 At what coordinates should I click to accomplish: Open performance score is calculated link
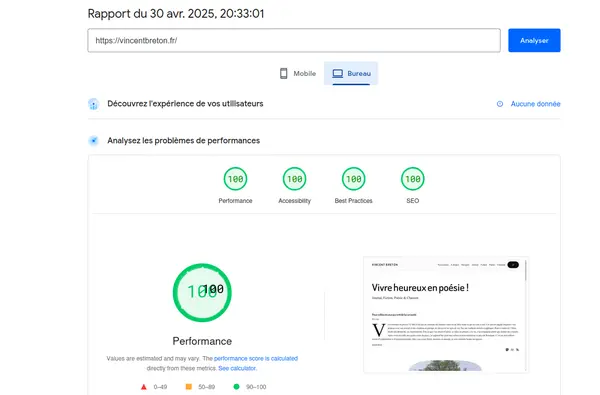click(256, 358)
